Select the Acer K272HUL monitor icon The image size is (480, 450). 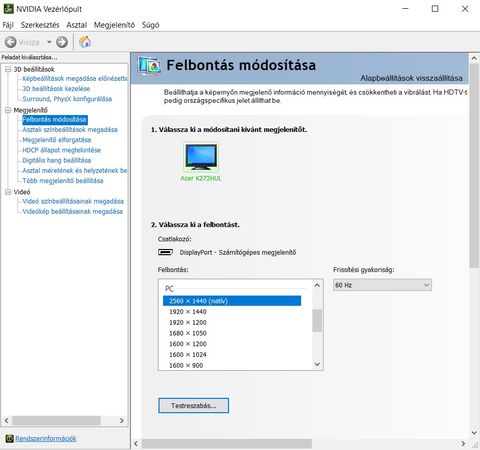[x=201, y=157]
